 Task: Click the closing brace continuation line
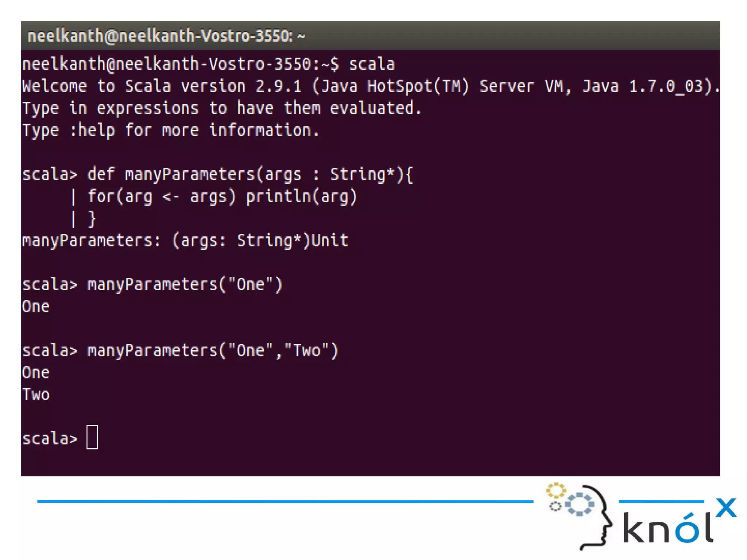[92, 219]
